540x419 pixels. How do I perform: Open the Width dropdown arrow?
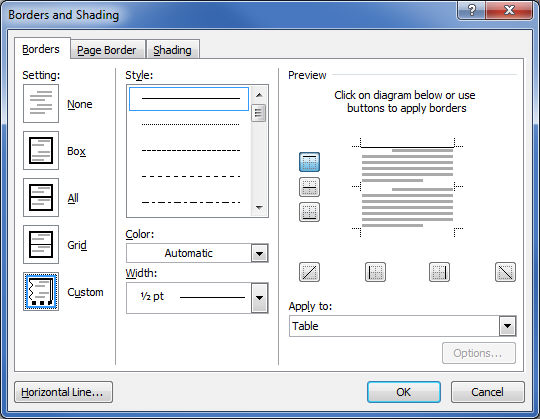pos(259,298)
